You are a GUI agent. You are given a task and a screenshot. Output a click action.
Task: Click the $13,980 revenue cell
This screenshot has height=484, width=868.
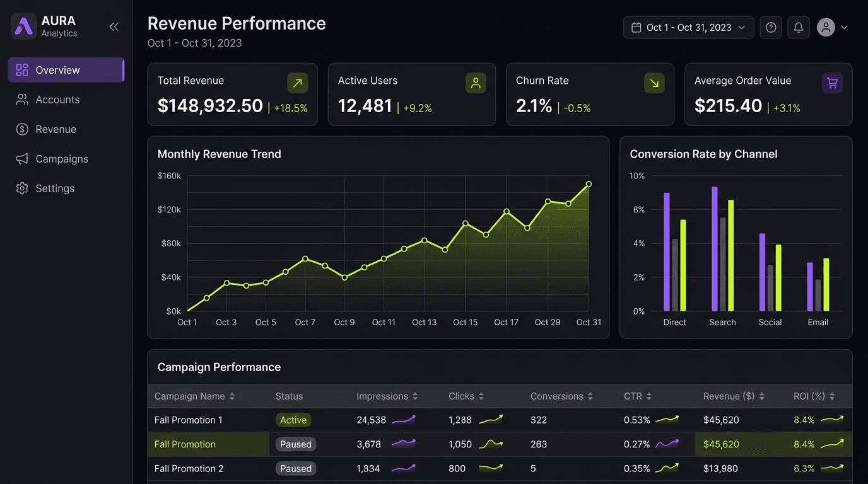(721, 469)
